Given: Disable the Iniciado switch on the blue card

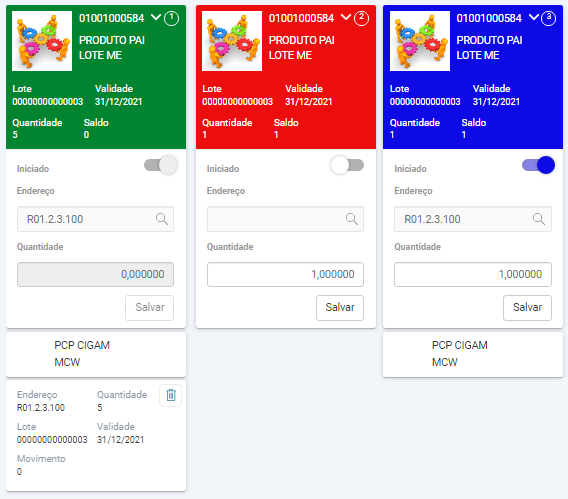Looking at the screenshot, I should click(x=538, y=165).
